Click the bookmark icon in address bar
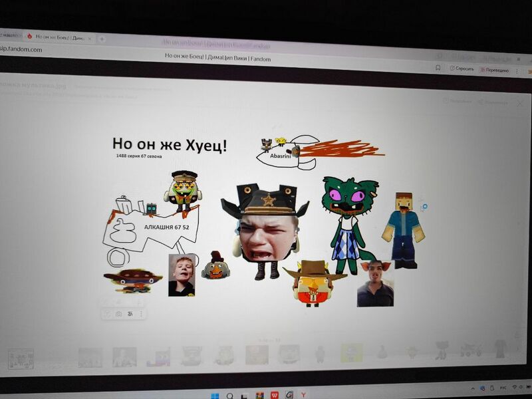Image resolution: width=532 pixels, height=399 pixels. [438, 68]
